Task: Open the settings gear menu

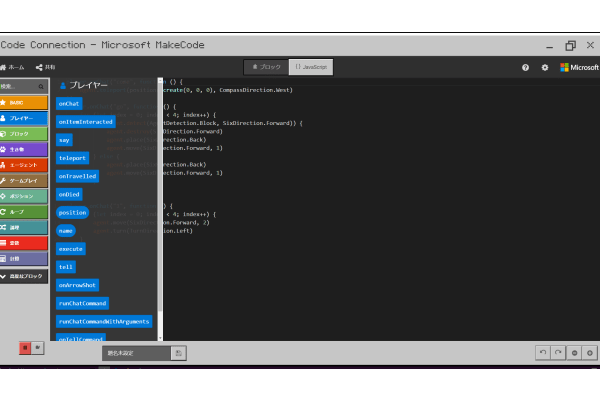Action: point(545,68)
